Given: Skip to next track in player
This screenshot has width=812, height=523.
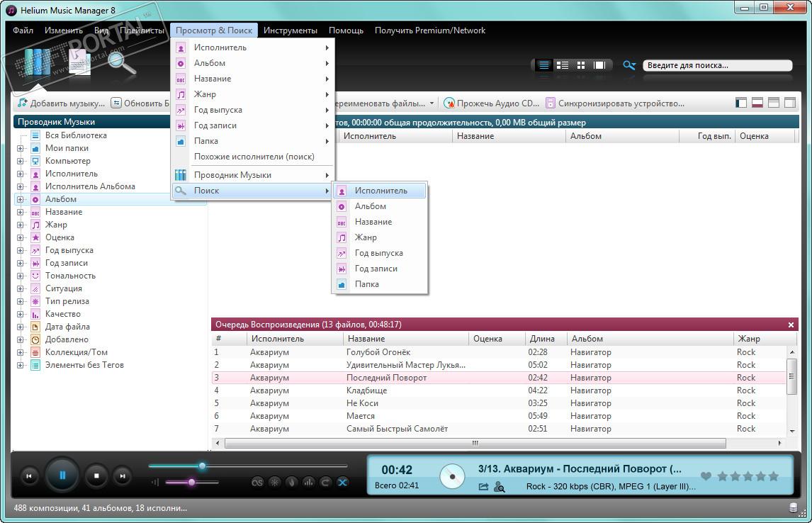Looking at the screenshot, I should pyautogui.click(x=122, y=476).
